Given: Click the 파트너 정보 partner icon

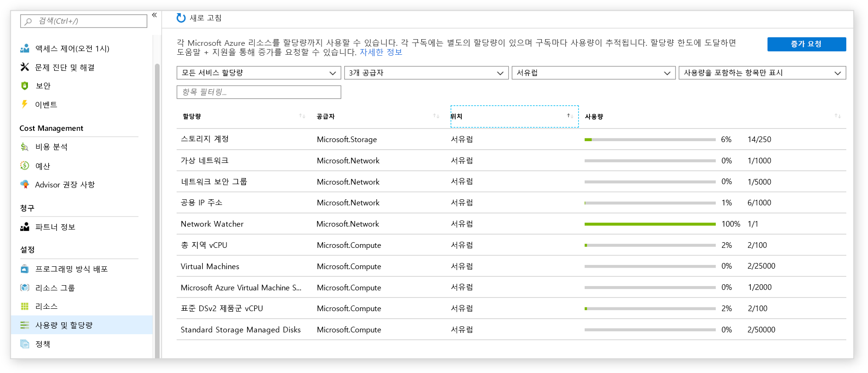Looking at the screenshot, I should 25,227.
